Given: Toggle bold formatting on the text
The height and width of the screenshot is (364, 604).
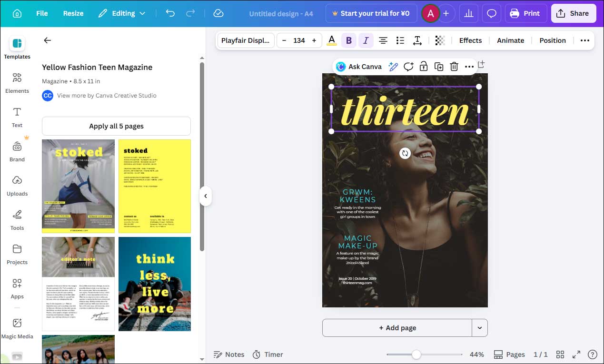Looking at the screenshot, I should click(x=349, y=40).
